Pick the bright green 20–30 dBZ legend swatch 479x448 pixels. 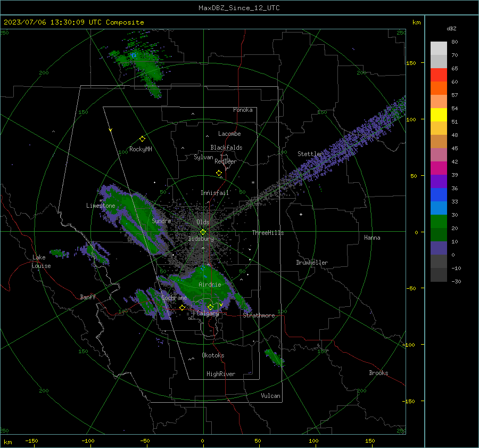point(439,221)
